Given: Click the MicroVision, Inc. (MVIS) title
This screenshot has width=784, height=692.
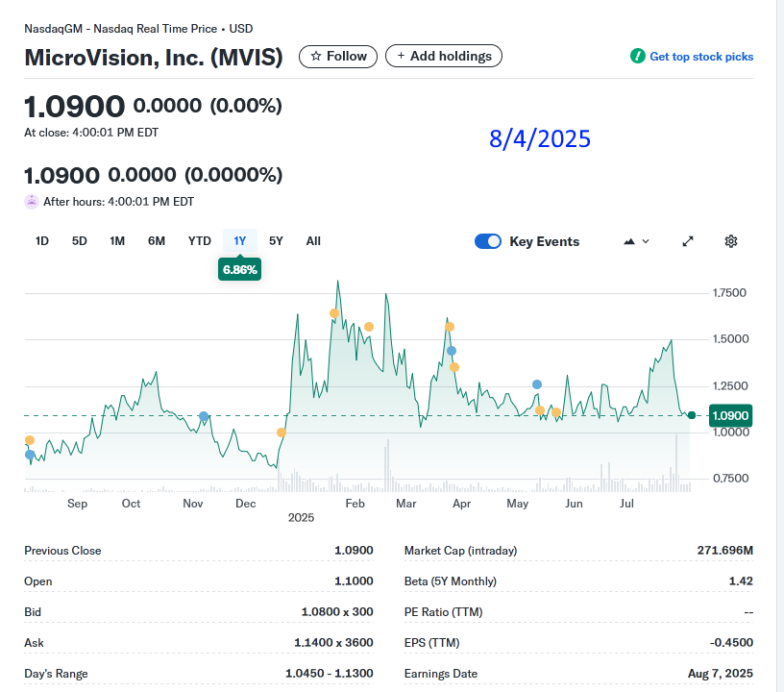Looking at the screenshot, I should (154, 58).
